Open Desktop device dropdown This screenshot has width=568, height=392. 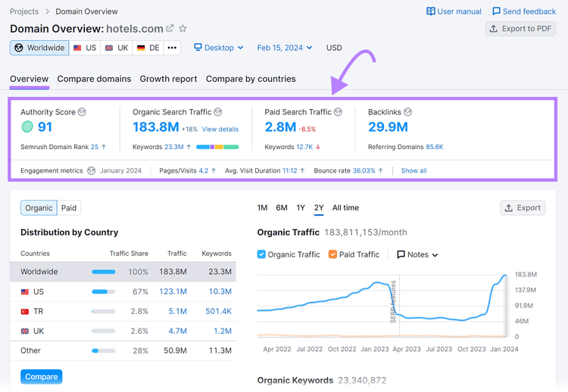219,48
